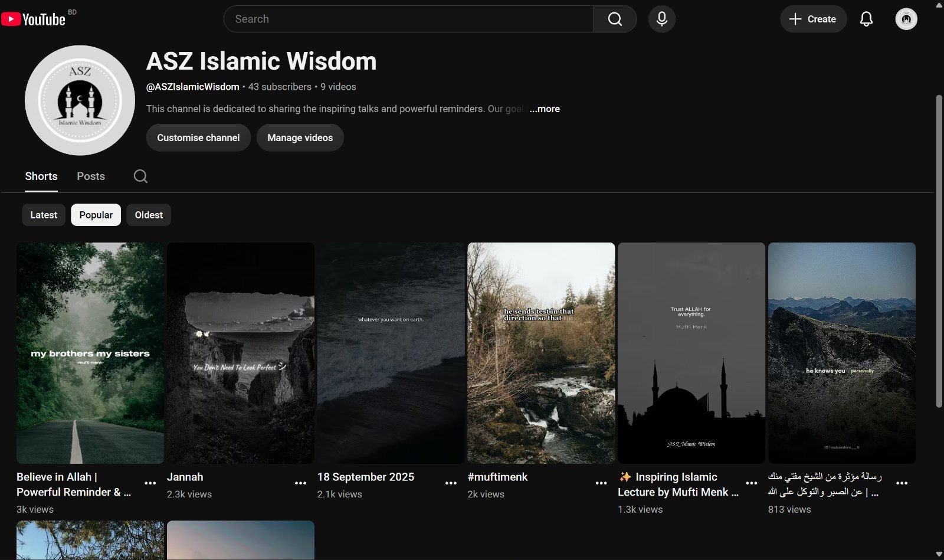
Task: Switch to the Shorts tab
Action: (x=41, y=176)
